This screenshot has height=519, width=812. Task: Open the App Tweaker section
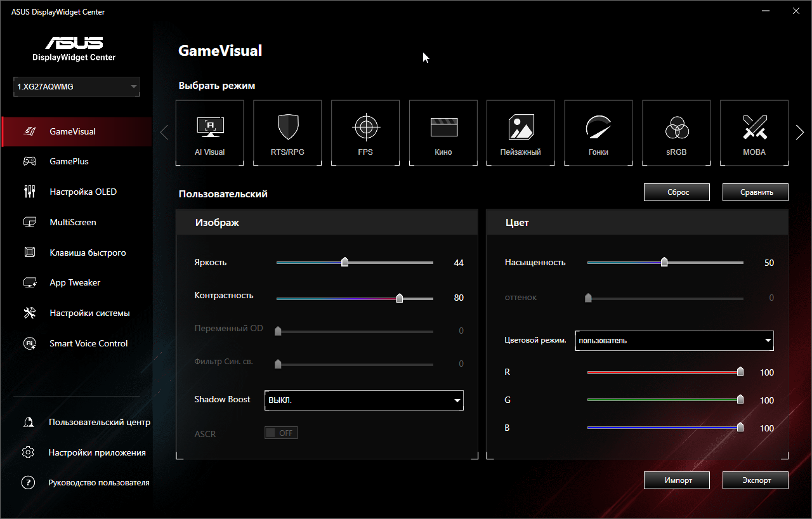[76, 283]
